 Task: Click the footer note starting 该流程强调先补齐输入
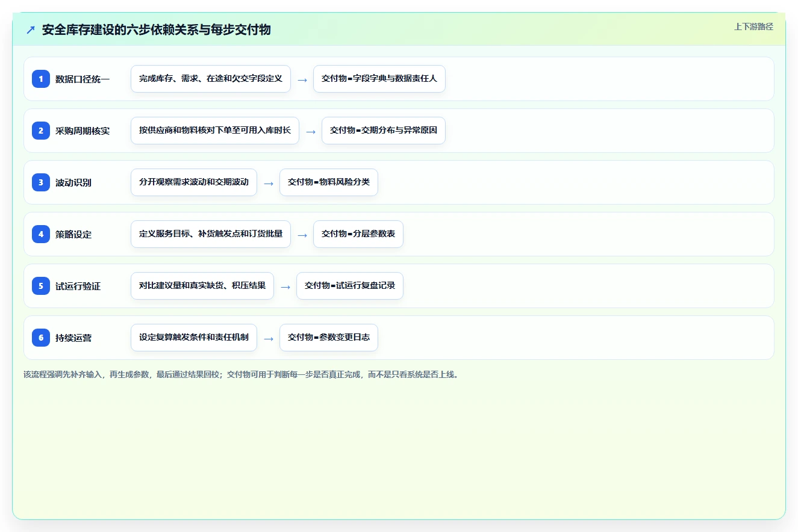pyautogui.click(x=242, y=374)
